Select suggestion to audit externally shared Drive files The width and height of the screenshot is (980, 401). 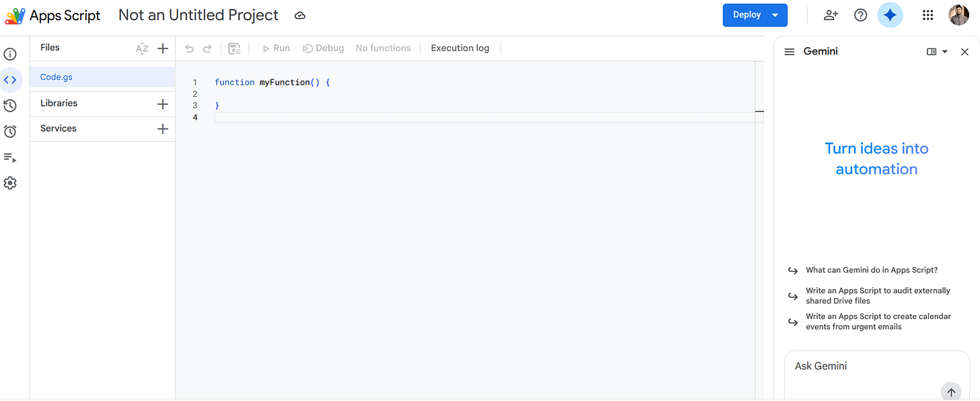coord(878,296)
